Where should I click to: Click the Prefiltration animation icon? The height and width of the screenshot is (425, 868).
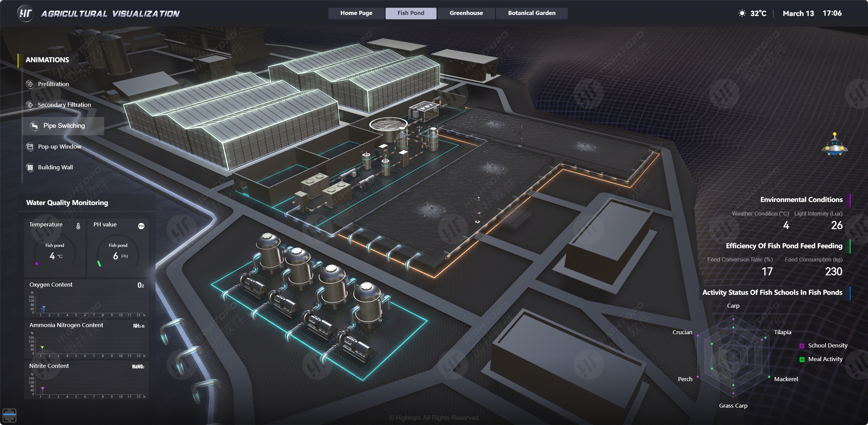[x=30, y=84]
